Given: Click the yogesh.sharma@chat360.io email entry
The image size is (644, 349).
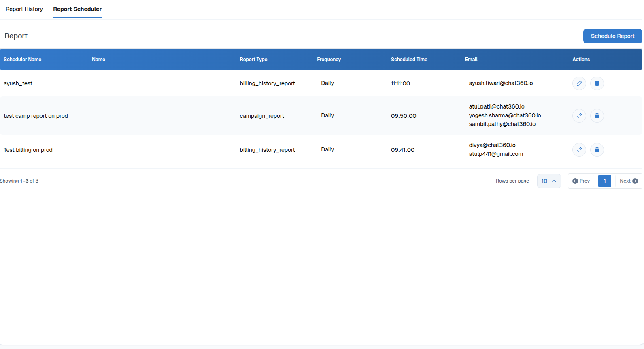Looking at the screenshot, I should coord(505,115).
